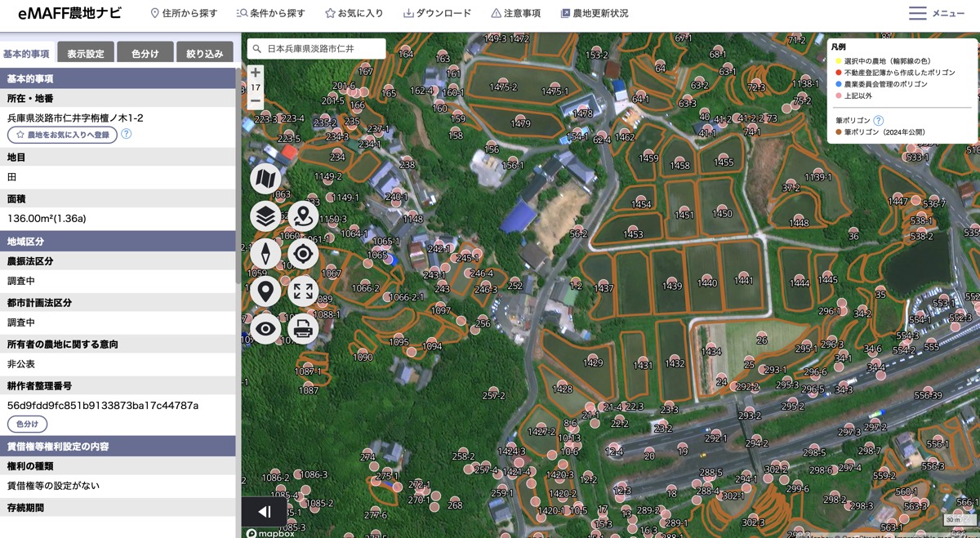980x538 pixels.
Task: Print the map with printer icon
Action: pos(303,329)
